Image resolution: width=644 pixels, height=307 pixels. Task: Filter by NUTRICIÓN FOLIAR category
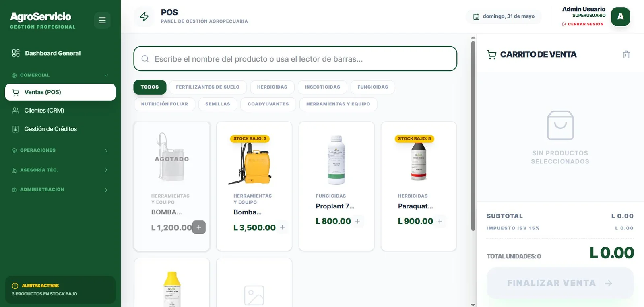pyautogui.click(x=165, y=104)
